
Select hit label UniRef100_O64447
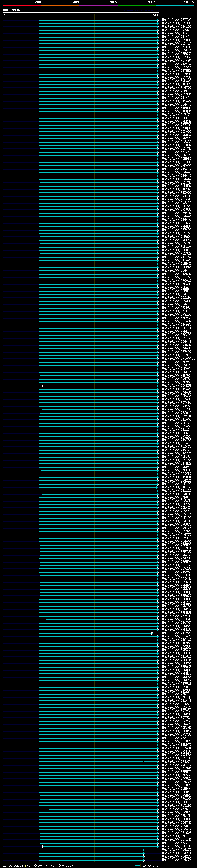coord(177,172)
